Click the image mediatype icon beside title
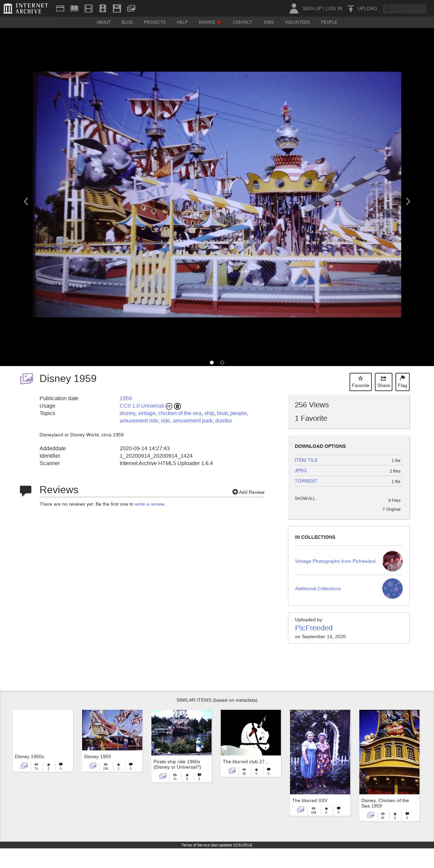This screenshot has height=868, width=434. 26,379
